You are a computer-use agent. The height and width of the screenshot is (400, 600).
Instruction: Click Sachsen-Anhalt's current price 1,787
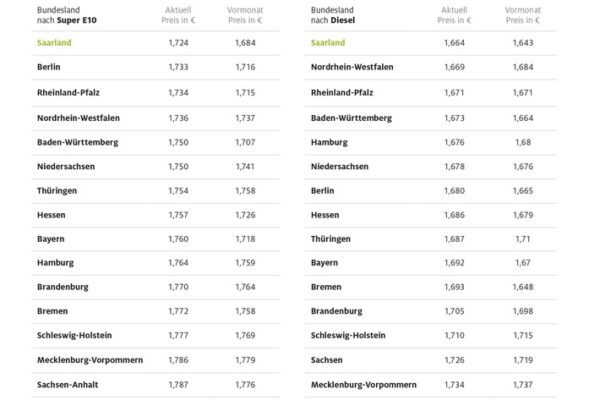coord(177,383)
